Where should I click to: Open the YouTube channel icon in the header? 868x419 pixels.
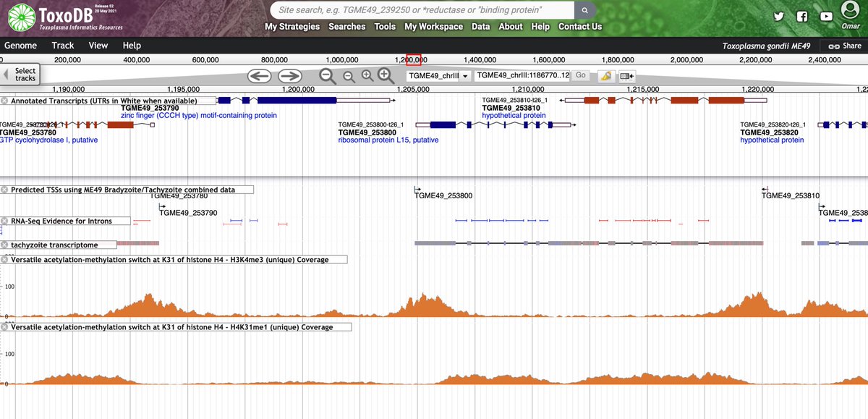click(x=826, y=16)
